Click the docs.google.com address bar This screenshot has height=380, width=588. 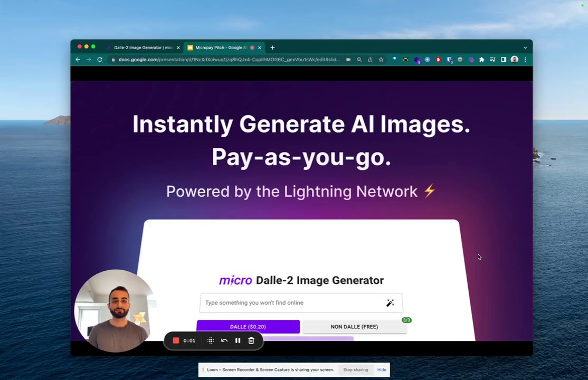(229, 60)
